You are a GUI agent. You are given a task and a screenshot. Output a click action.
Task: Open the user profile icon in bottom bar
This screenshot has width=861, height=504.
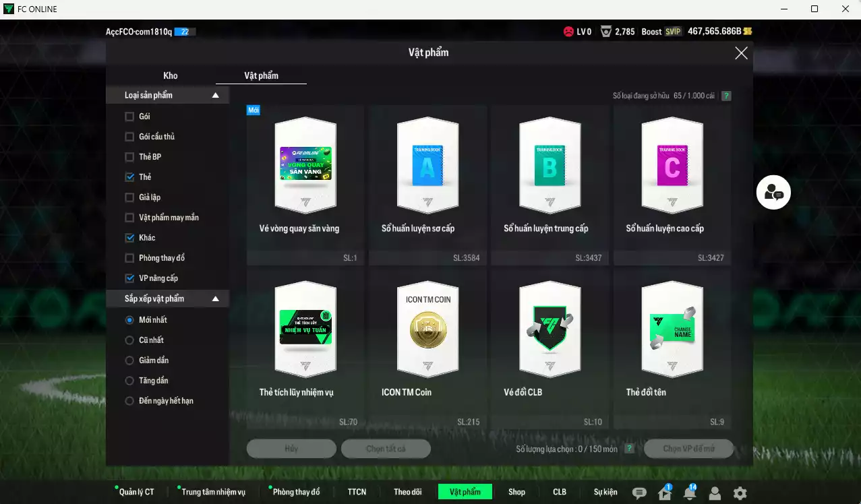[715, 493]
